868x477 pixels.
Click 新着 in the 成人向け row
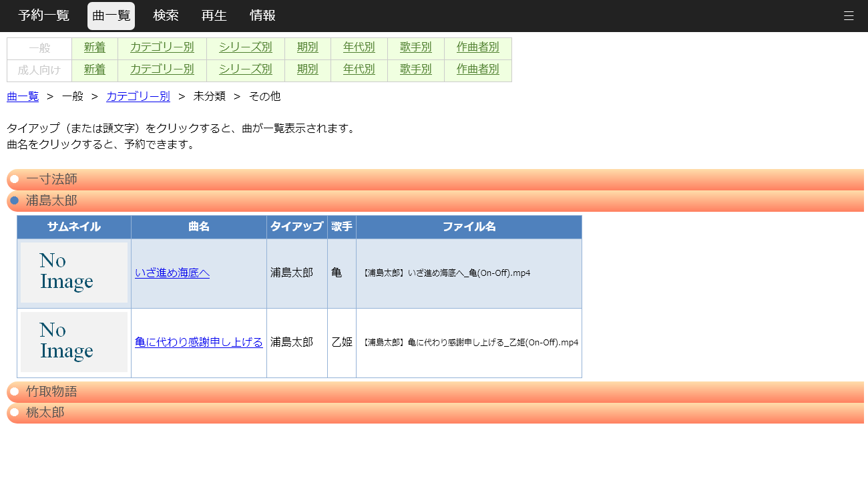pos(95,69)
